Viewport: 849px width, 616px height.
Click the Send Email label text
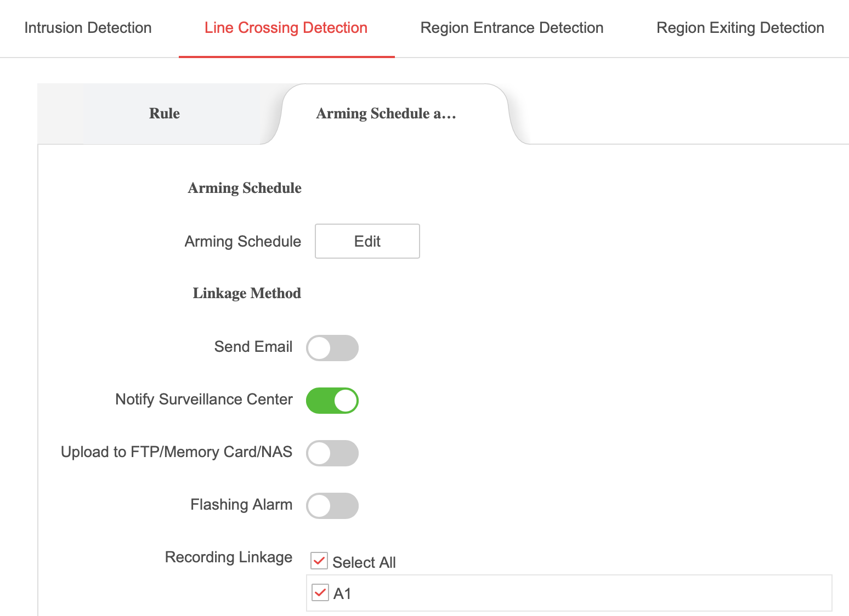(253, 347)
